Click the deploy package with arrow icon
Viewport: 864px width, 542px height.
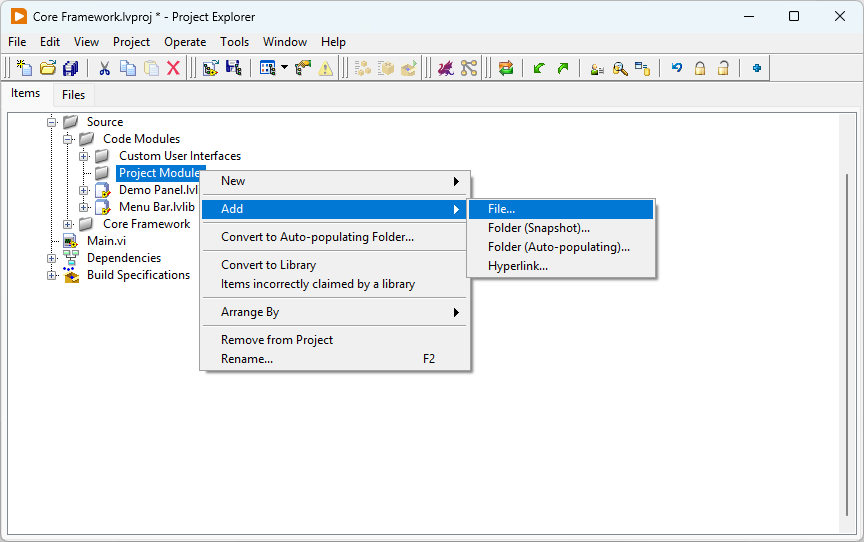click(409, 68)
